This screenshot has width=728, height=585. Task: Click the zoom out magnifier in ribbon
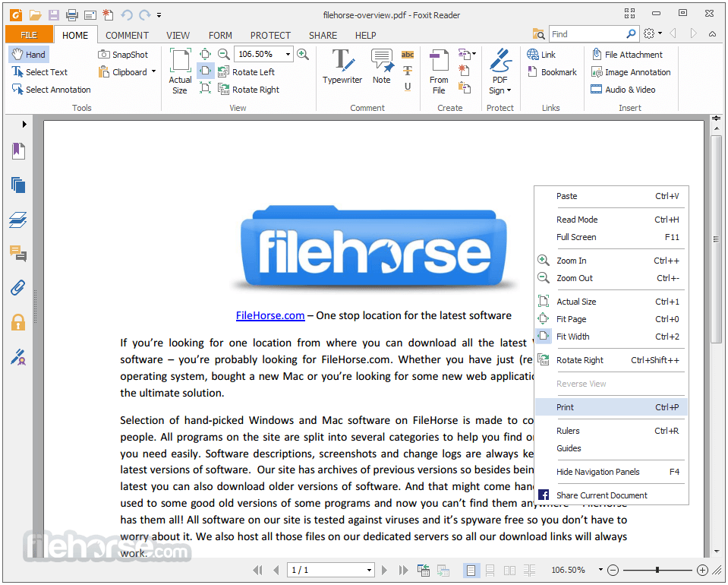tap(224, 54)
